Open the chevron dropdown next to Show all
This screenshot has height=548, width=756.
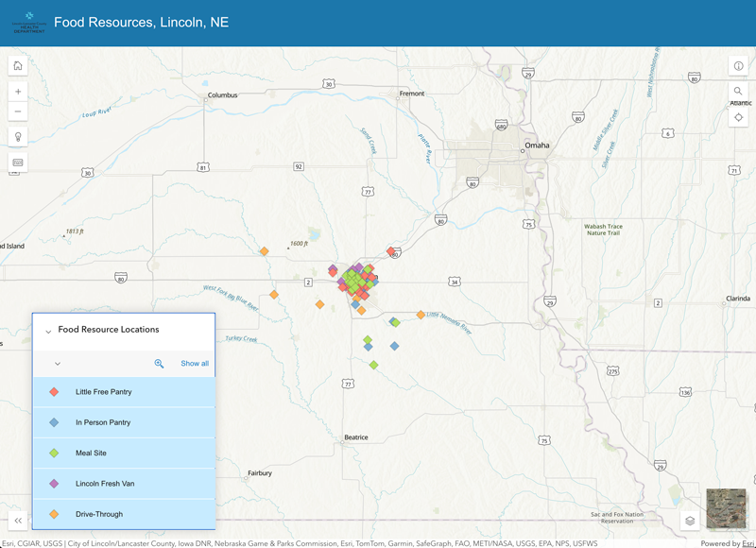click(56, 363)
